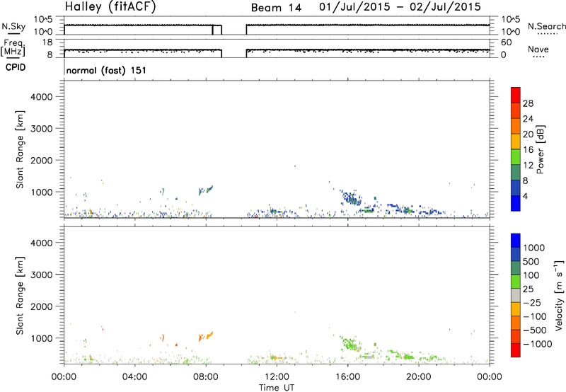Click the power panel 'Slant Range [km]' label
Image resolution: width=566 pixels, height=392 pixels.
20,149
